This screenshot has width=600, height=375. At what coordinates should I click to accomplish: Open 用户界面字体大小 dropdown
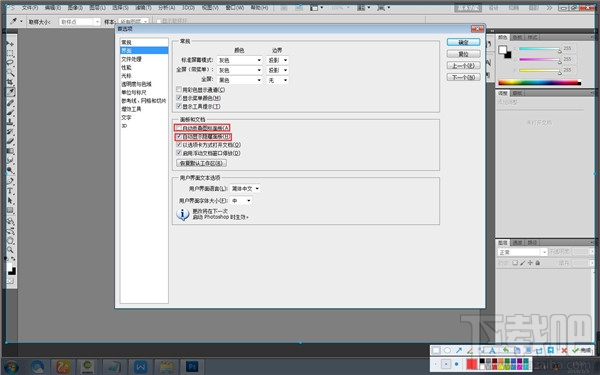[241, 201]
